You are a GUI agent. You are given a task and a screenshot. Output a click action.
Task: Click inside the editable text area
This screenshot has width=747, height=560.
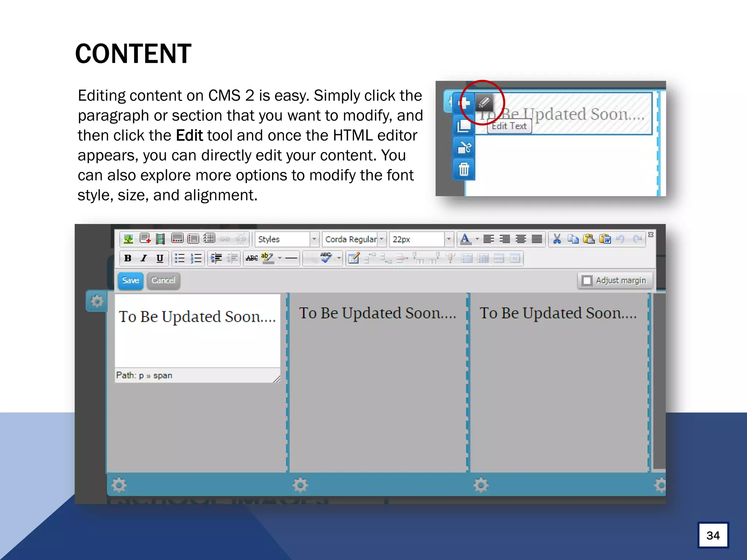[197, 331]
